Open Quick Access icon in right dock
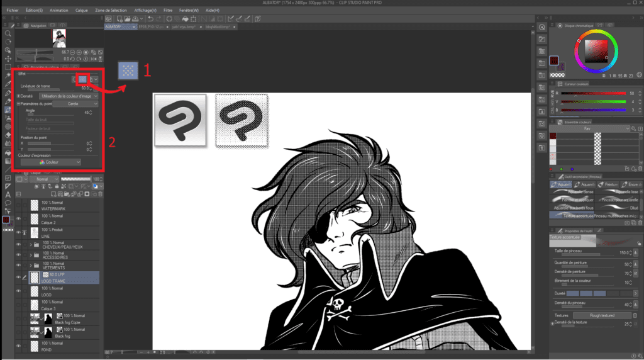The height and width of the screenshot is (360, 644). [541, 27]
